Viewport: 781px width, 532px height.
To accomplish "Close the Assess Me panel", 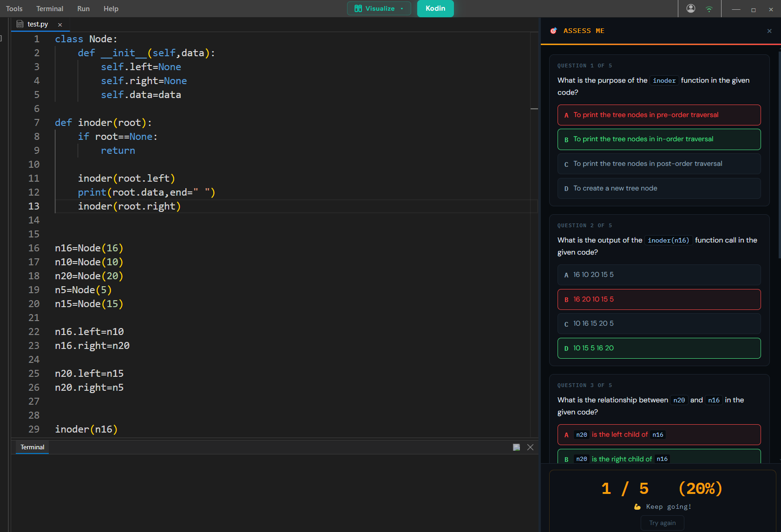I will [x=769, y=31].
